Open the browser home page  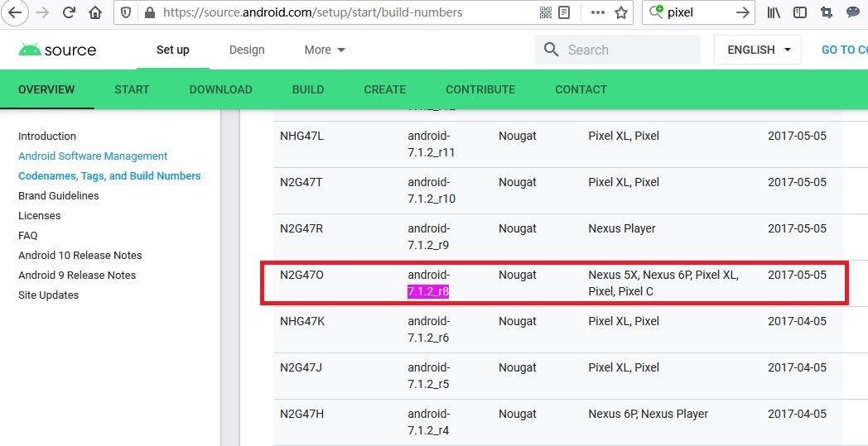tap(95, 12)
